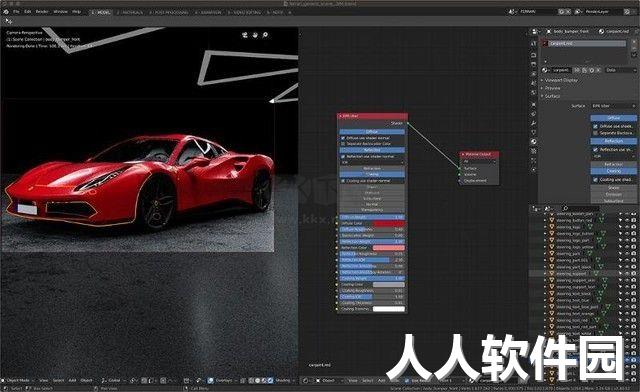Click the viewport camera view icon
640x392 pixels.
244,35
